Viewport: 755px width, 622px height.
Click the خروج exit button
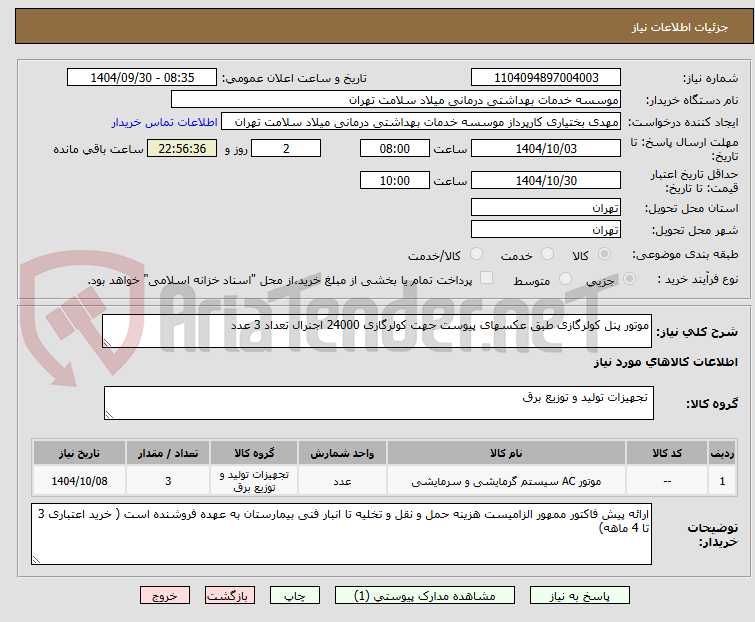[x=165, y=596]
